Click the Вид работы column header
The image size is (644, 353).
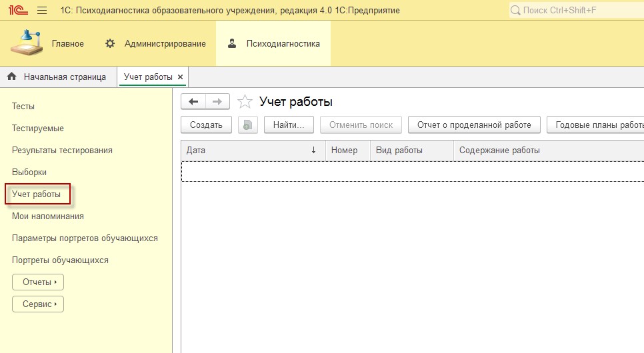412,151
